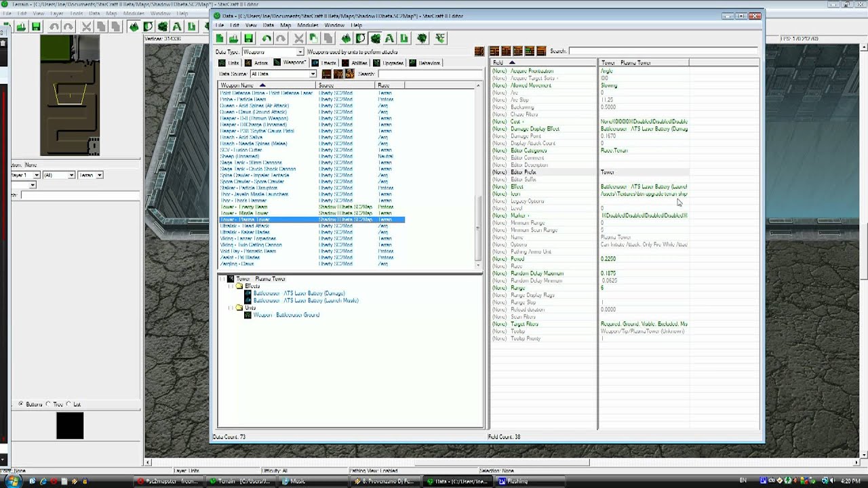Screen dimensions: 868x488
Task: Collapse Tower - Plasma Tower tree root
Action: (222, 279)
